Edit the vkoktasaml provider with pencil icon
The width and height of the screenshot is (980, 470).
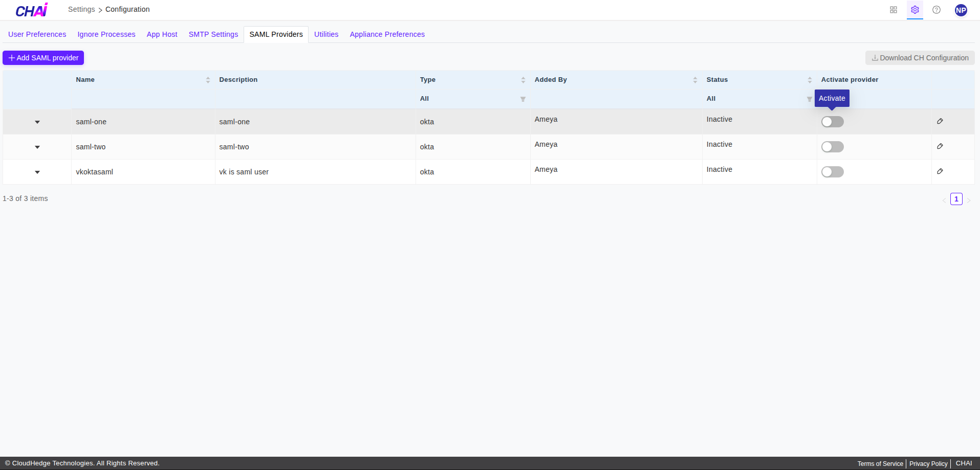coord(940,171)
